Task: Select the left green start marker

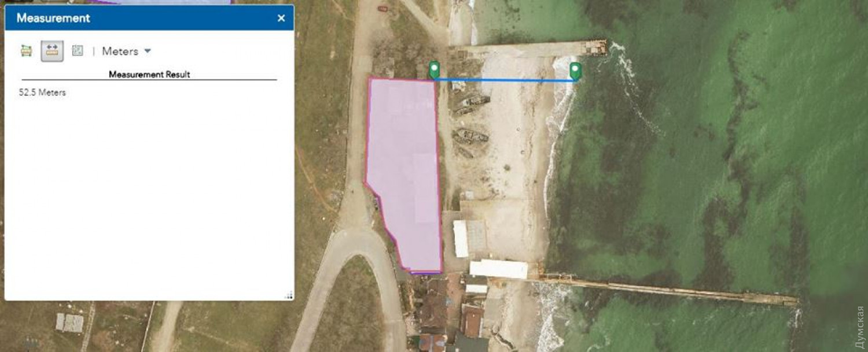Action: 434,69
